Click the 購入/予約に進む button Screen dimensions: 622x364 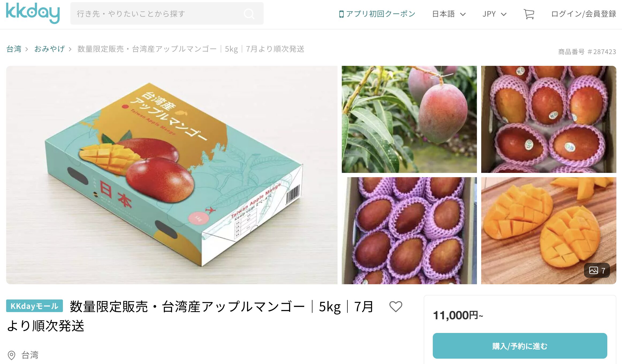click(520, 346)
